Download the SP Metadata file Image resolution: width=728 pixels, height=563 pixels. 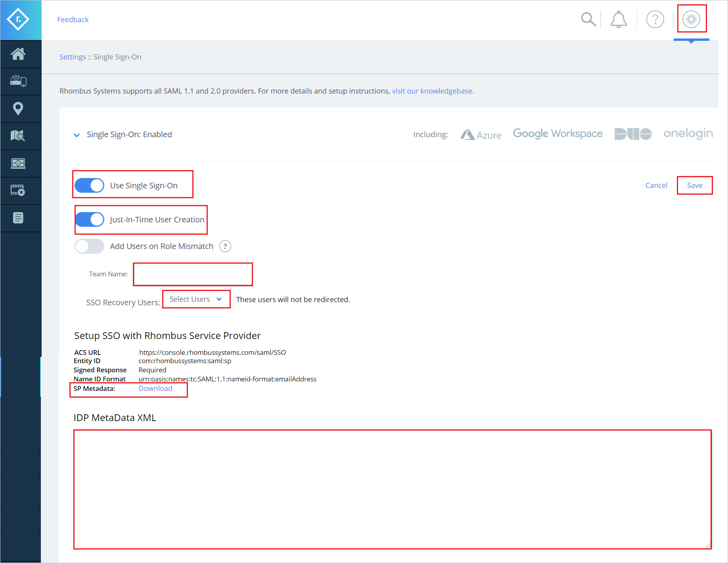[155, 389]
